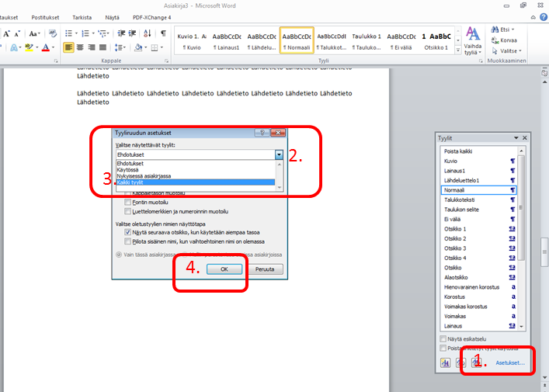This screenshot has height=392, width=549.
Task: Click the Vaihda tyyliä icon
Action: [473, 41]
